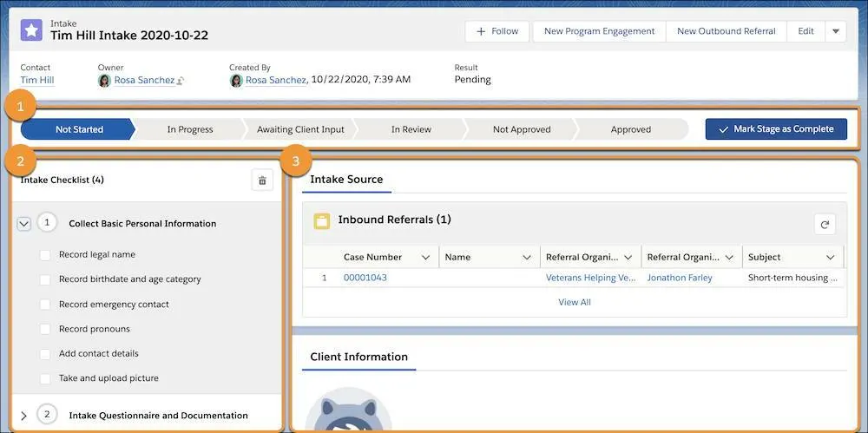Click Owner Rosa Sanchez avatar image
Screen dimensions: 868x433
(105, 81)
